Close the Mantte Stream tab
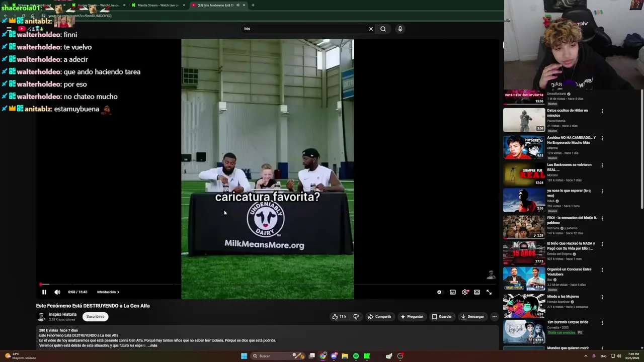Image resolution: width=644 pixels, height=362 pixels. (184, 5)
